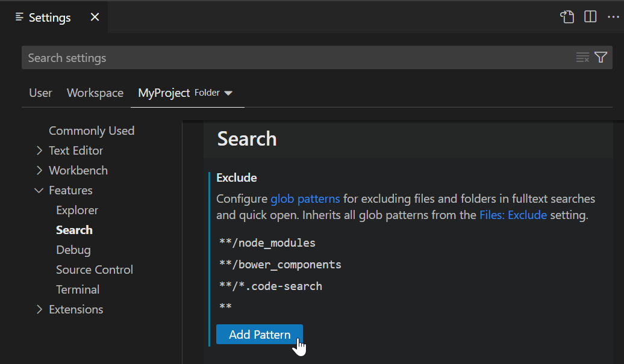The height and width of the screenshot is (364, 624).
Task: Open the Folder dropdown arrow
Action: point(228,93)
